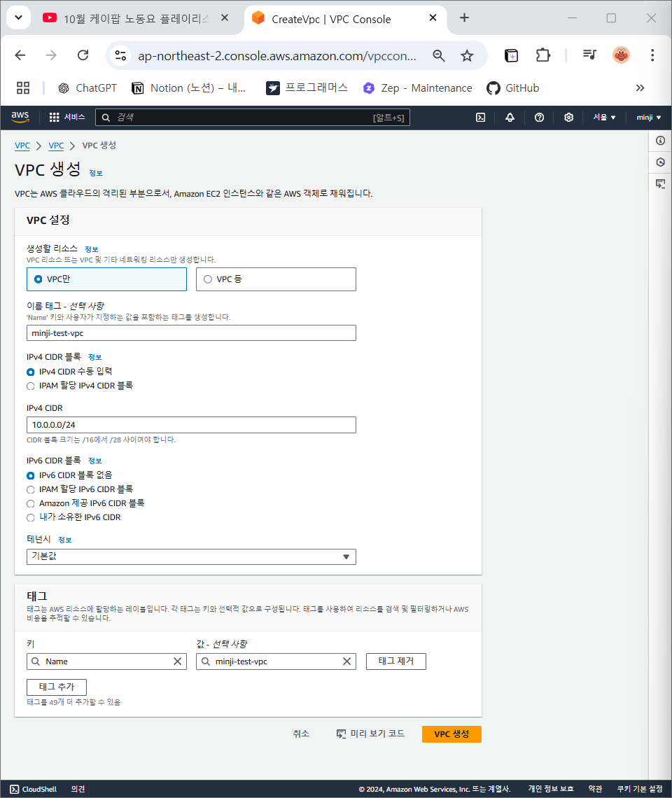This screenshot has height=798, width=672.
Task: Click 미리 보기 코드 button
Action: 370,734
